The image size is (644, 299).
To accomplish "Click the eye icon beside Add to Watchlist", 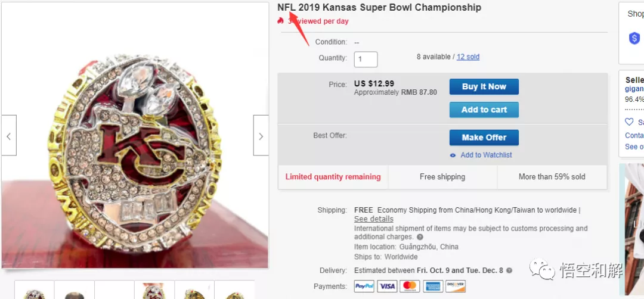I will tap(453, 155).
